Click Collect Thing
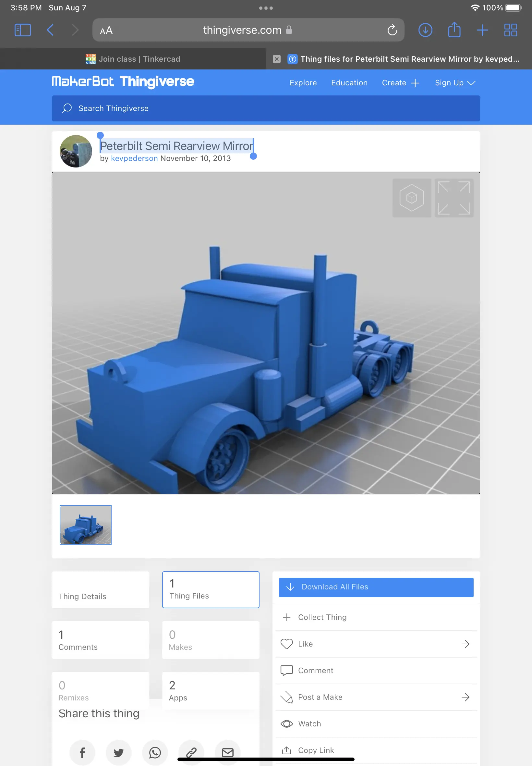532x766 pixels. 376,617
